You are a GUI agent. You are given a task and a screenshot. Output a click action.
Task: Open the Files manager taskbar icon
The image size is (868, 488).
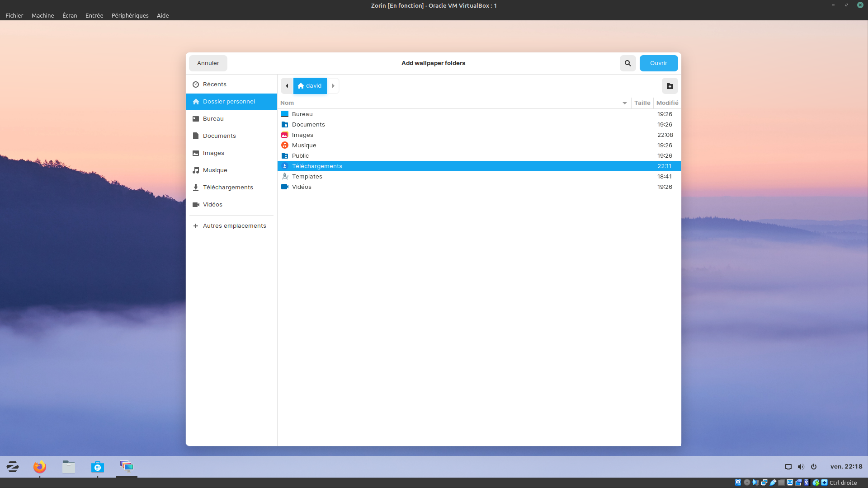point(69,466)
